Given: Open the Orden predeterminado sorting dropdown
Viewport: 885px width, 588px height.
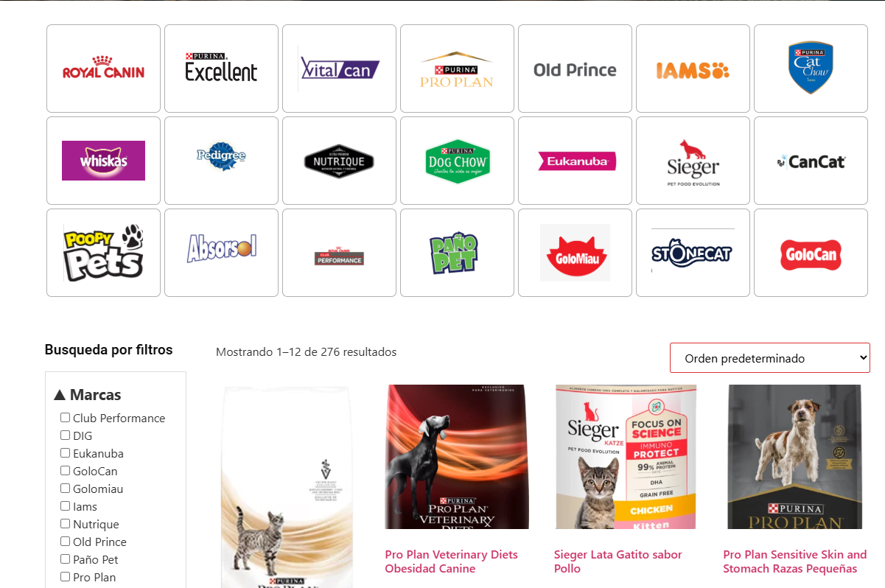Looking at the screenshot, I should [x=770, y=358].
